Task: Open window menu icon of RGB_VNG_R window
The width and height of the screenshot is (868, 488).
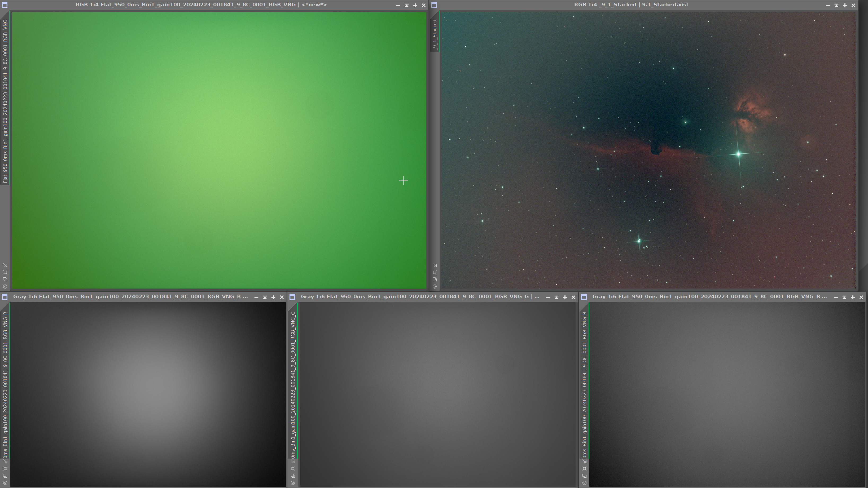Action: tap(5, 297)
